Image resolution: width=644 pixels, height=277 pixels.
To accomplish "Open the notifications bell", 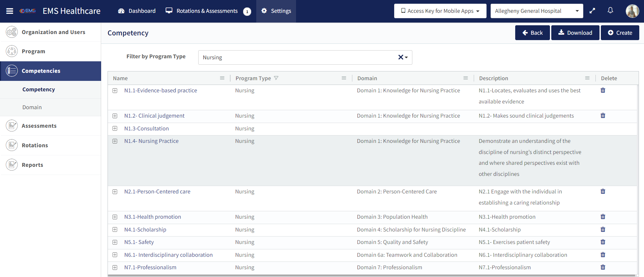I will click(610, 10).
